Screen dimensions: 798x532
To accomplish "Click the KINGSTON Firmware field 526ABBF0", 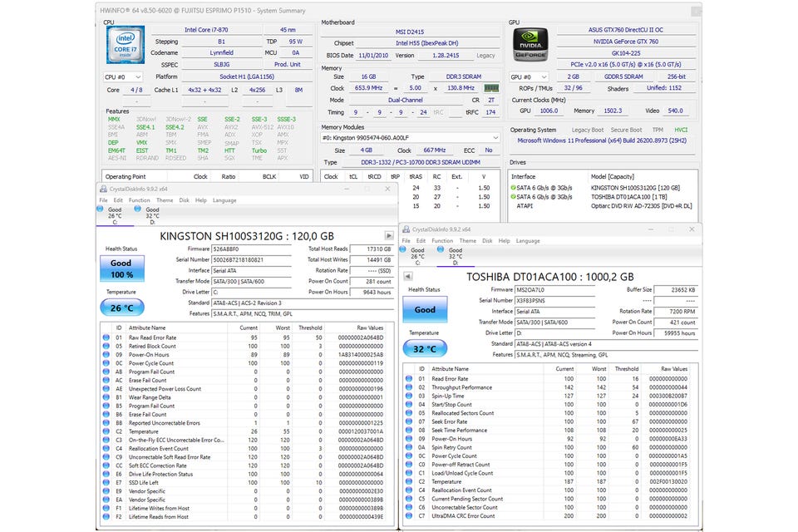I will click(x=251, y=249).
